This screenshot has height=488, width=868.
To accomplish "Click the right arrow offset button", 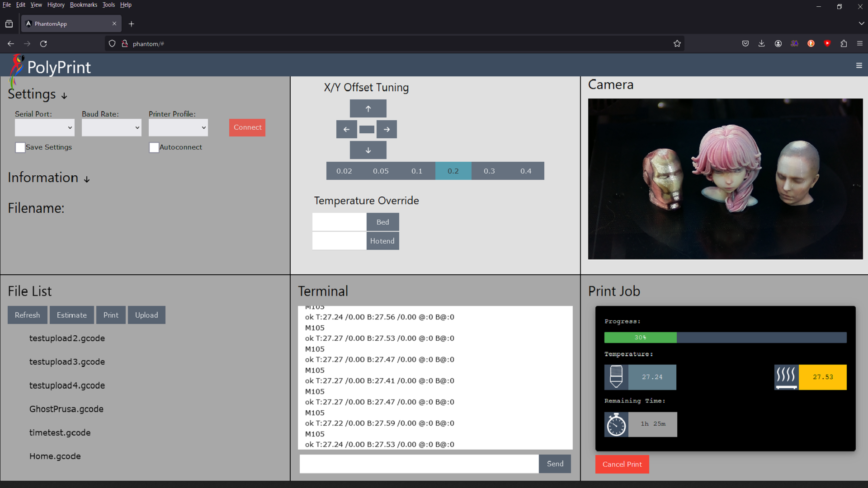I will (x=387, y=129).
